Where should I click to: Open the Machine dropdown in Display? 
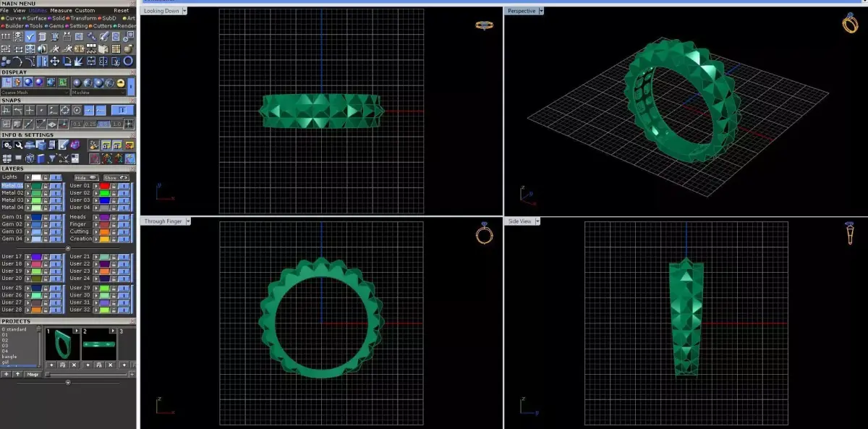tap(98, 93)
